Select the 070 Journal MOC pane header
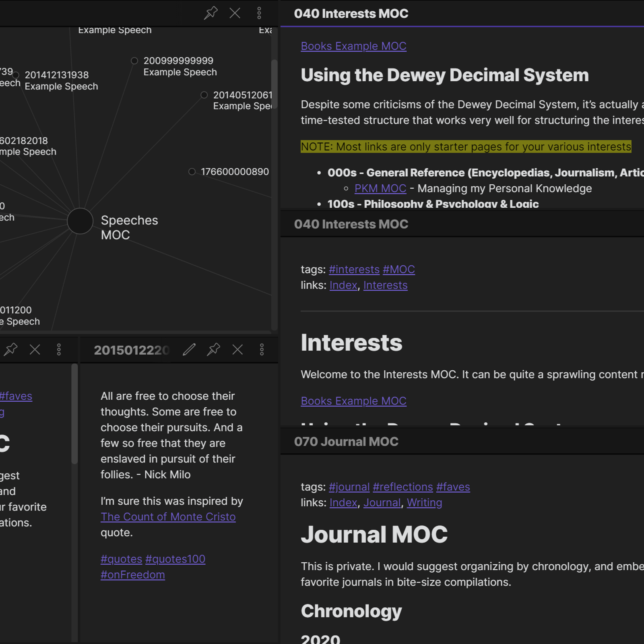Image resolution: width=644 pixels, height=644 pixels. (346, 442)
